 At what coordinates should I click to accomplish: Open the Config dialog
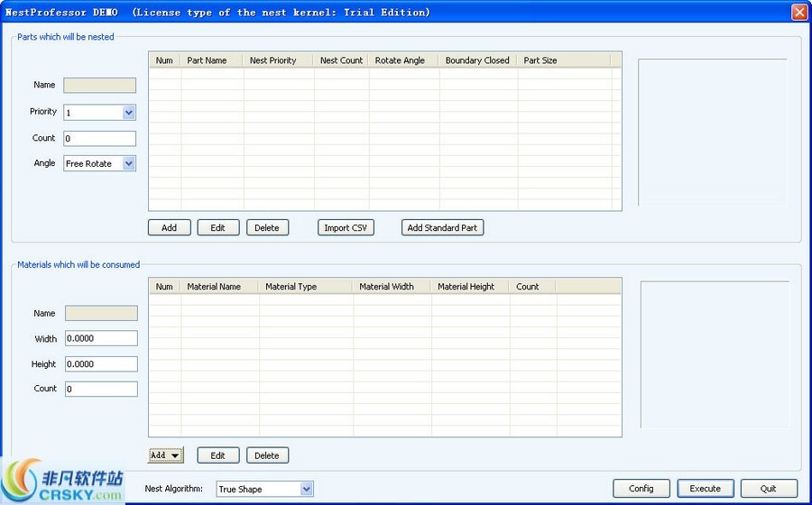[x=641, y=489]
